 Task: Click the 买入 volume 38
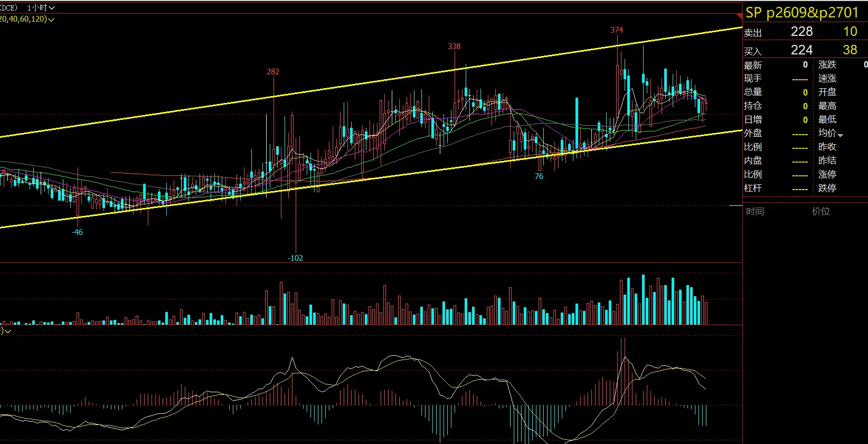click(x=850, y=50)
